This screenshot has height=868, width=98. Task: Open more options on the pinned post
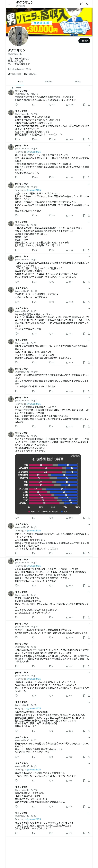[89, 91]
